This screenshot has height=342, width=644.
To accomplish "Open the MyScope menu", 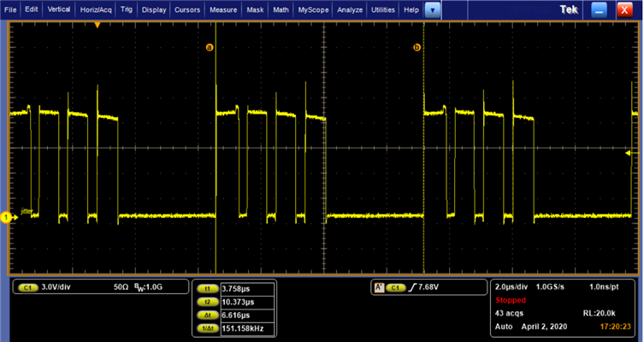I will coord(313,9).
